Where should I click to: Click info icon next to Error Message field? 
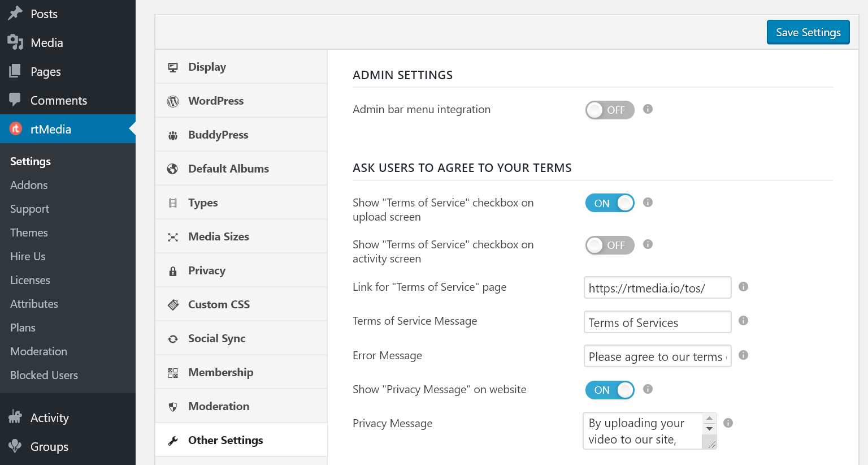pyautogui.click(x=743, y=355)
